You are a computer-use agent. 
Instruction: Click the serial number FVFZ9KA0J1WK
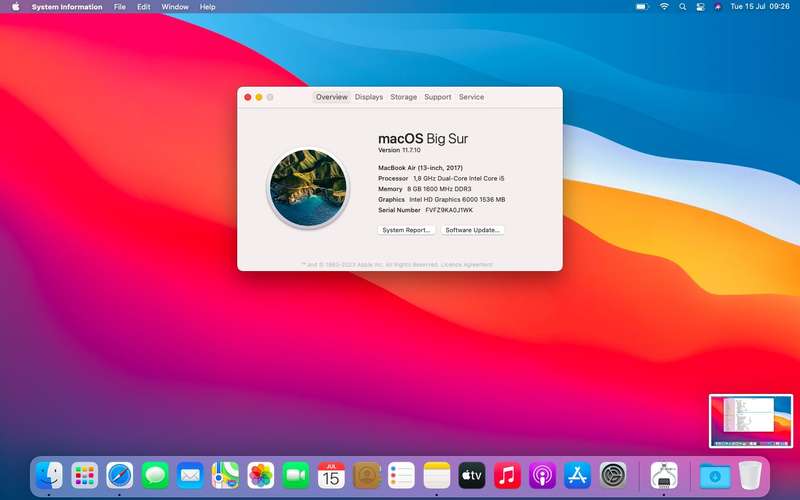pos(449,210)
